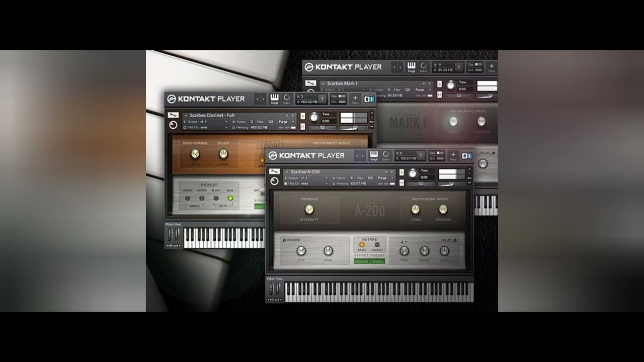
Task: Click the pitch wheel beside the A-200 keyboard
Action: pyautogui.click(x=272, y=289)
